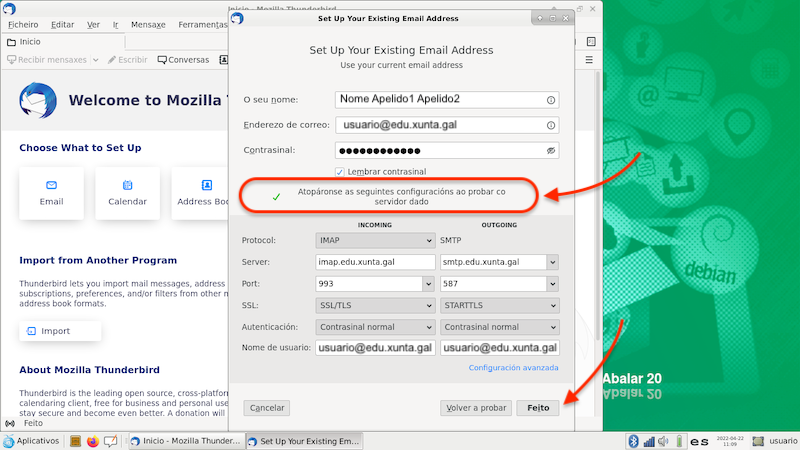This screenshot has width=800, height=450.
Task: Open the Ficheiro menu
Action: tap(22, 23)
